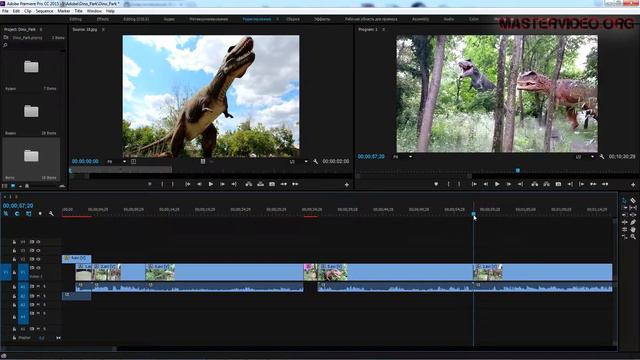This screenshot has width=640, height=360.
Task: Switch to the Assembly workspace
Action: point(420,19)
